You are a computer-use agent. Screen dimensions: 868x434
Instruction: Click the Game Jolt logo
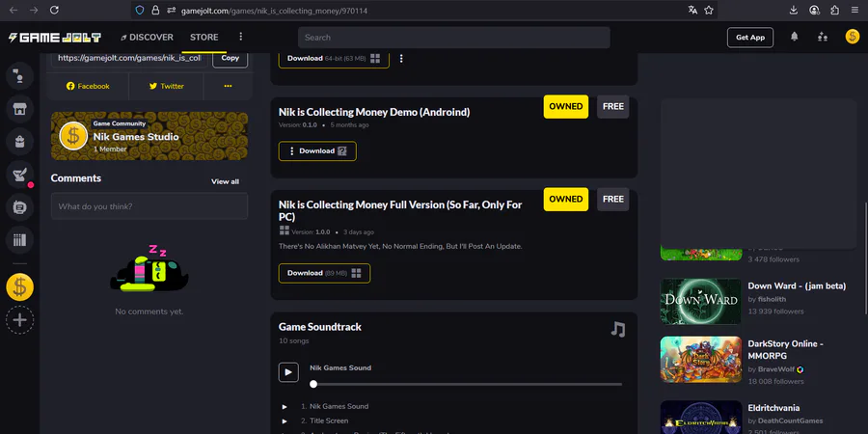(x=54, y=38)
